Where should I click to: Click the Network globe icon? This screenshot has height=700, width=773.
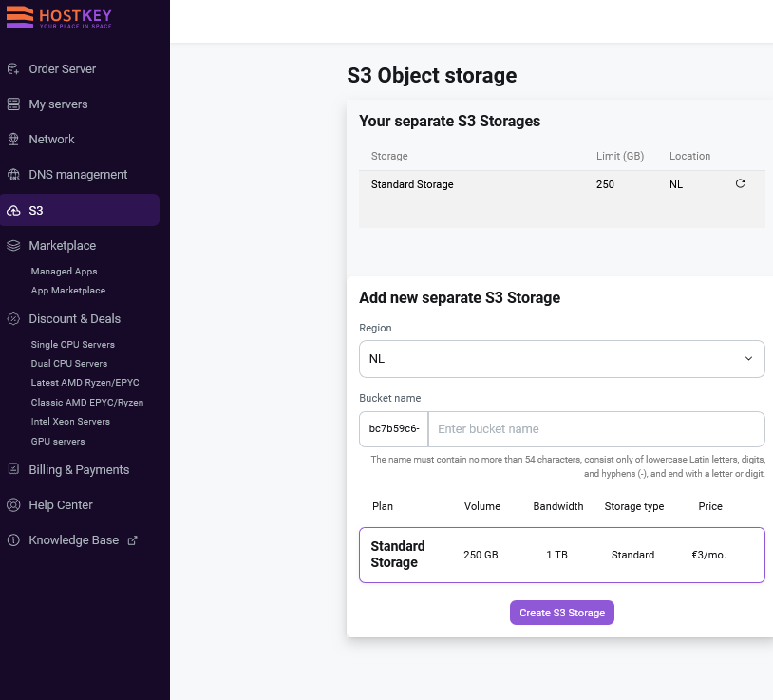(13, 140)
